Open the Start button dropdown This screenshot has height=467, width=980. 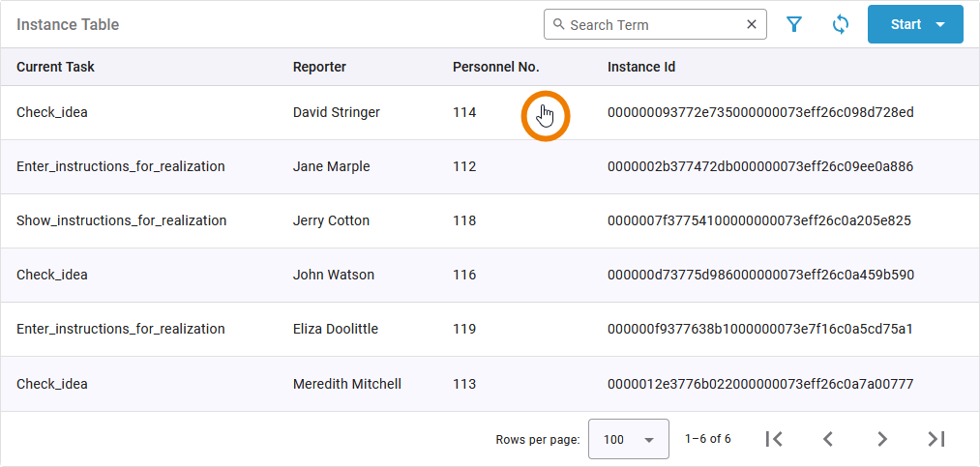[940, 24]
